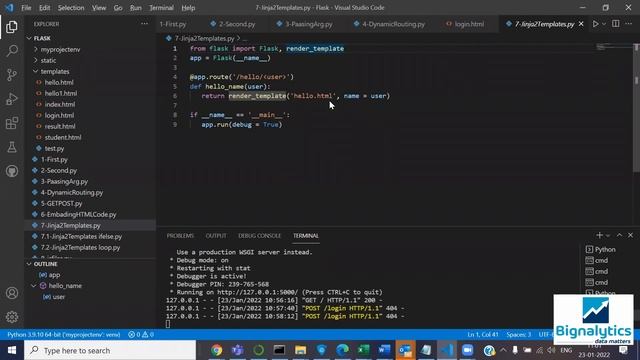Open the GitHub view in activity bar

(x=12, y=171)
